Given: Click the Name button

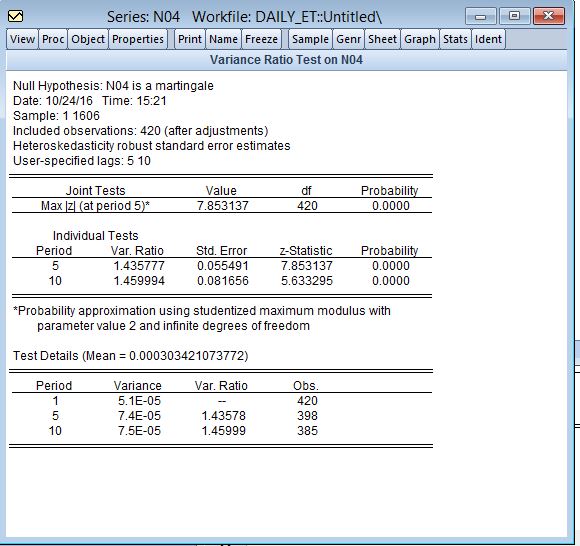Looking at the screenshot, I should coord(223,39).
